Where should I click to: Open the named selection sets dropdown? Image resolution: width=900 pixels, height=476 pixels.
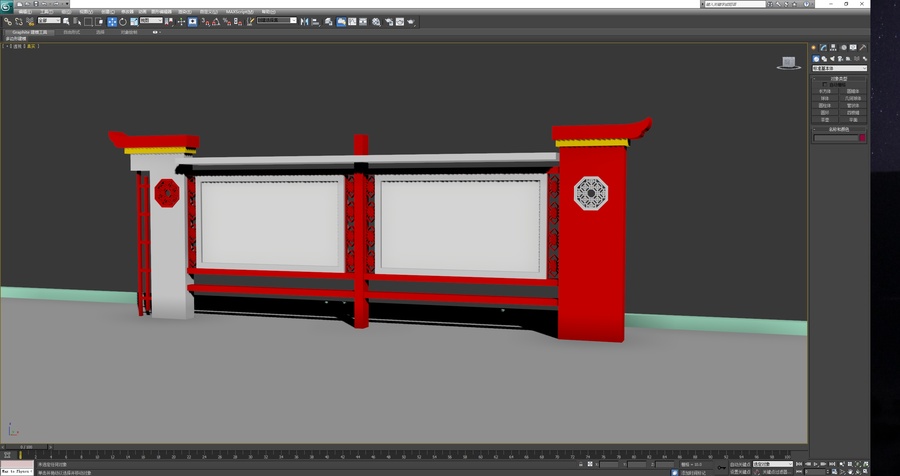click(276, 21)
